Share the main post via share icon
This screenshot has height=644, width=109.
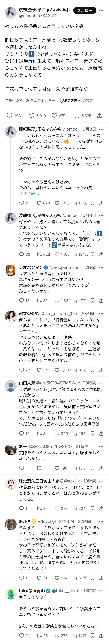[100, 115]
